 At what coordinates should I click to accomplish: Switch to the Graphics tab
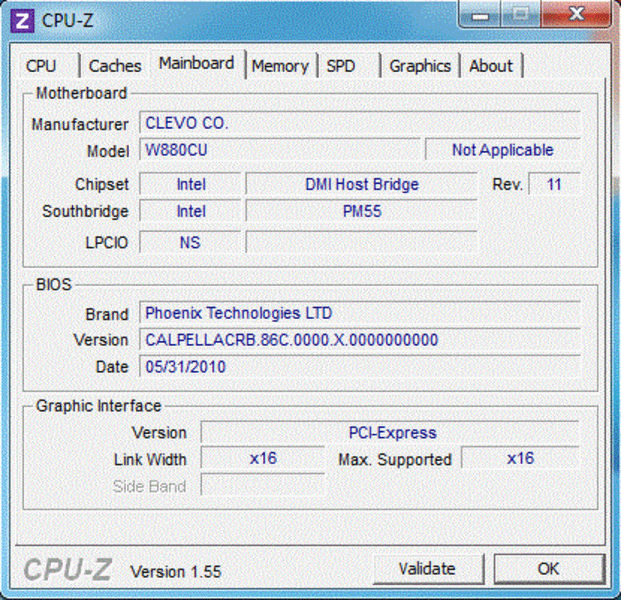pyautogui.click(x=420, y=66)
